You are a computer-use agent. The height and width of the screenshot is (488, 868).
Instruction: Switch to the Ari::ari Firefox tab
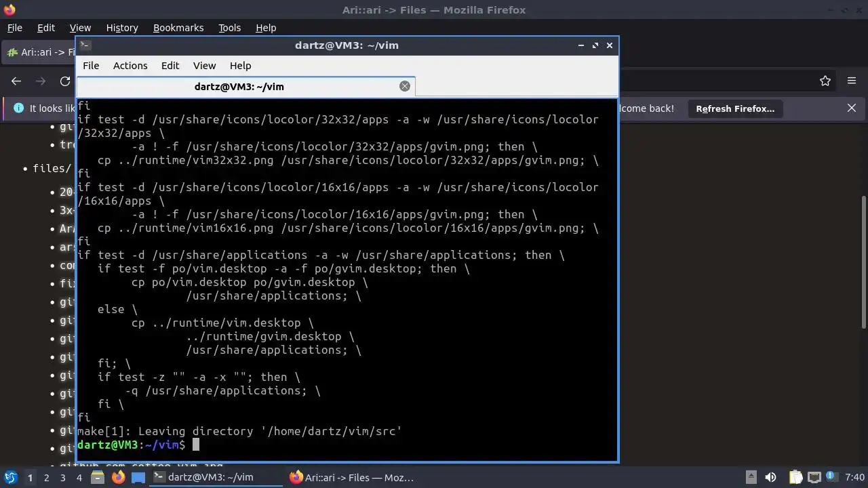tap(39, 52)
